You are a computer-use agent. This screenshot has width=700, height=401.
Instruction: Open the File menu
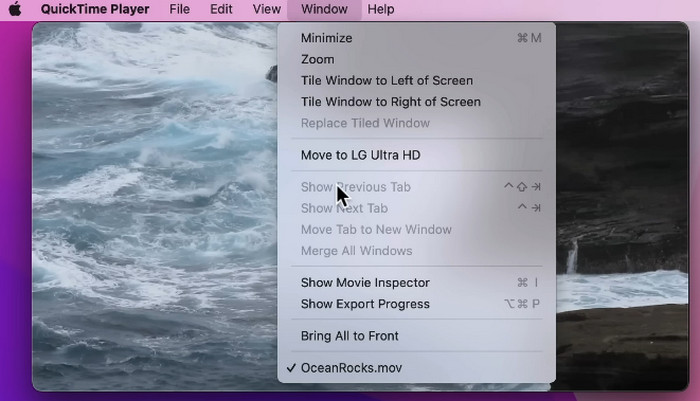coord(179,9)
